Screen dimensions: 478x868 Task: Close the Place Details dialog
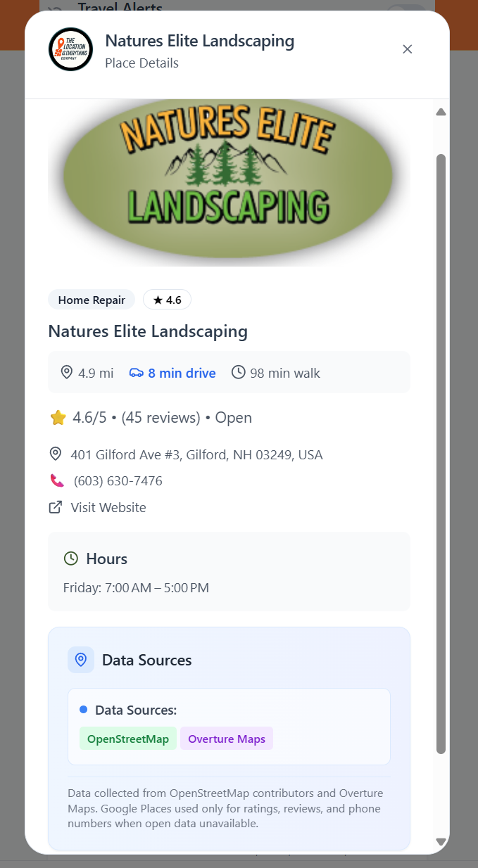click(407, 49)
